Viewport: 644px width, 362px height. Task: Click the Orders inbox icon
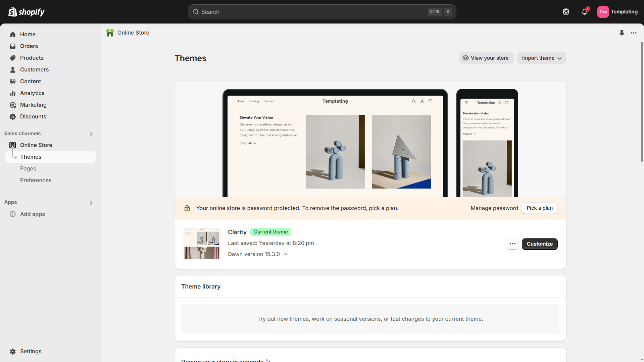13,46
